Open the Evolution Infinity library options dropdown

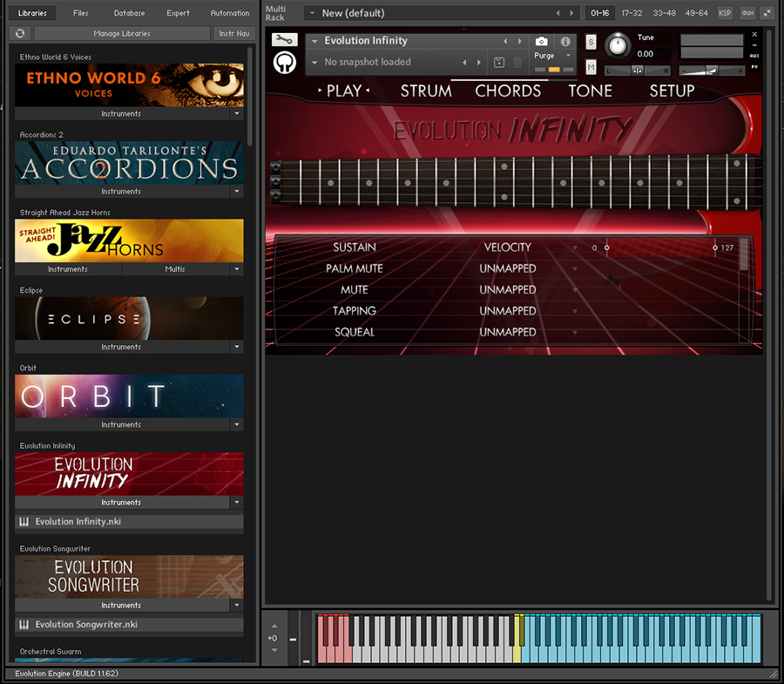coord(236,502)
